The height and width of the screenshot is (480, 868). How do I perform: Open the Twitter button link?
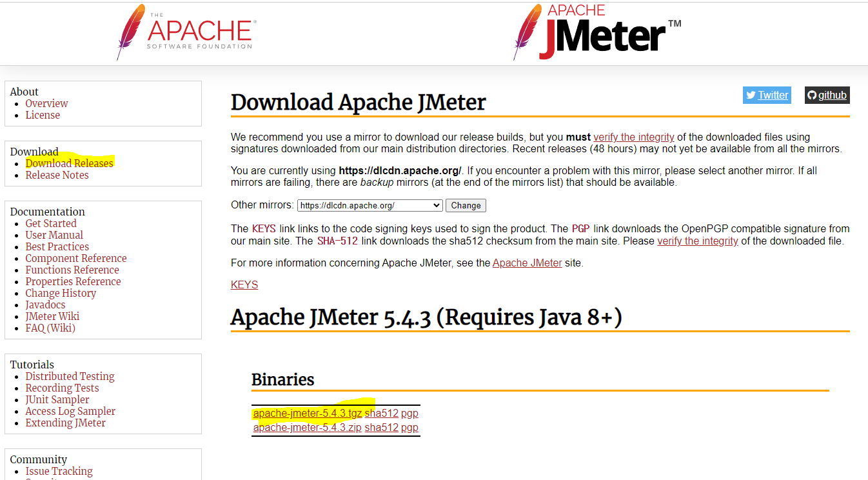766,95
